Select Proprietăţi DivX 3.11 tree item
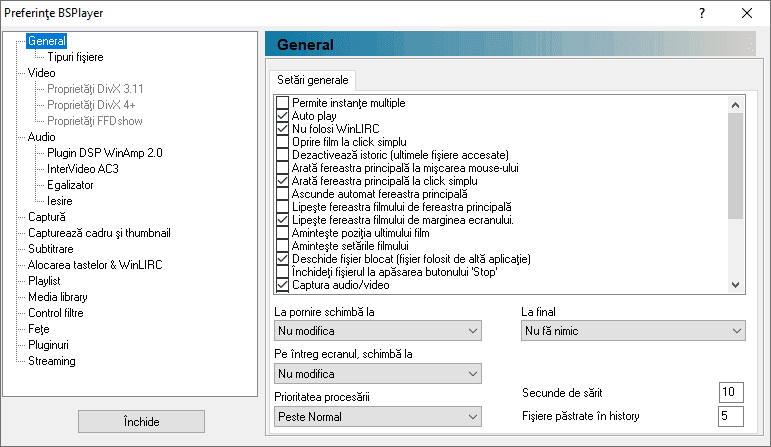771x447 pixels. click(x=95, y=89)
